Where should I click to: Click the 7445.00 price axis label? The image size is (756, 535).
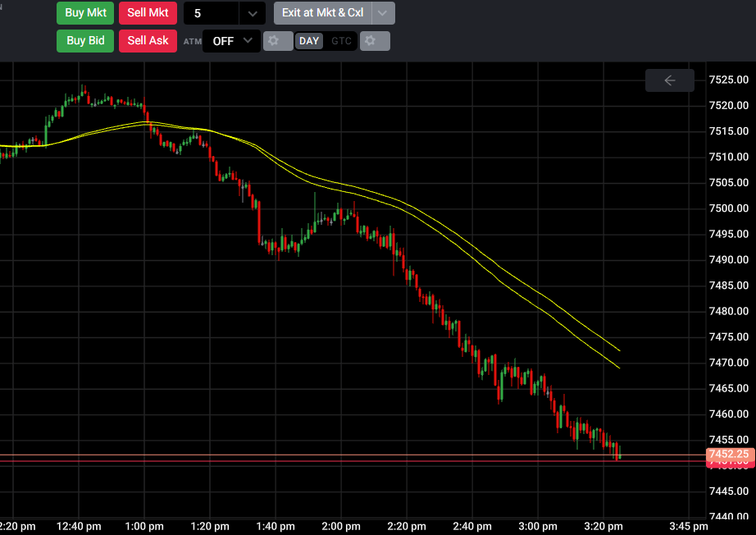pyautogui.click(x=729, y=491)
